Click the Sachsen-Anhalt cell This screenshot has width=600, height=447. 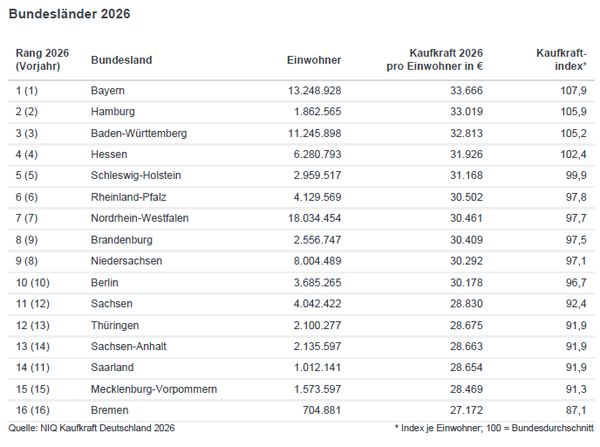point(126,344)
